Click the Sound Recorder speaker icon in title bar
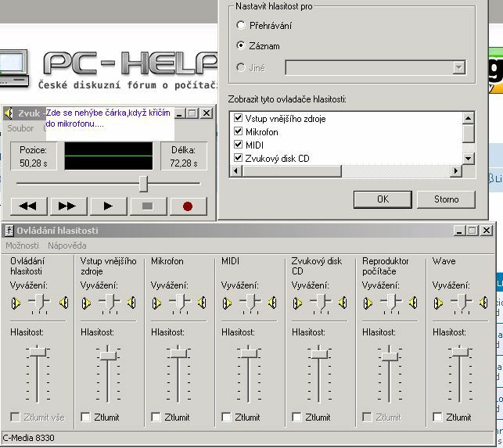The image size is (503, 448). pos(10,113)
